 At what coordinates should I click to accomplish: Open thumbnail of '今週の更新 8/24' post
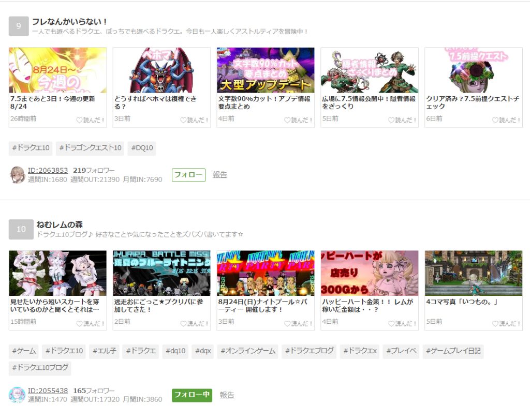tap(58, 70)
